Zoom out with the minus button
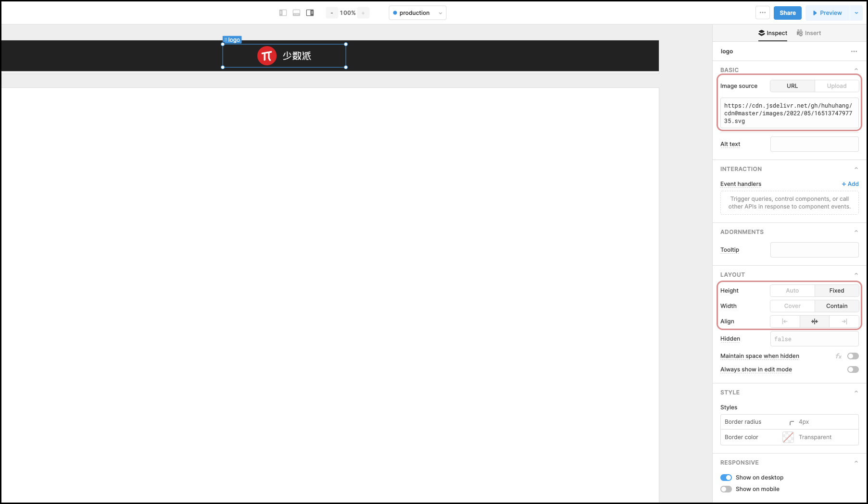 pos(332,13)
